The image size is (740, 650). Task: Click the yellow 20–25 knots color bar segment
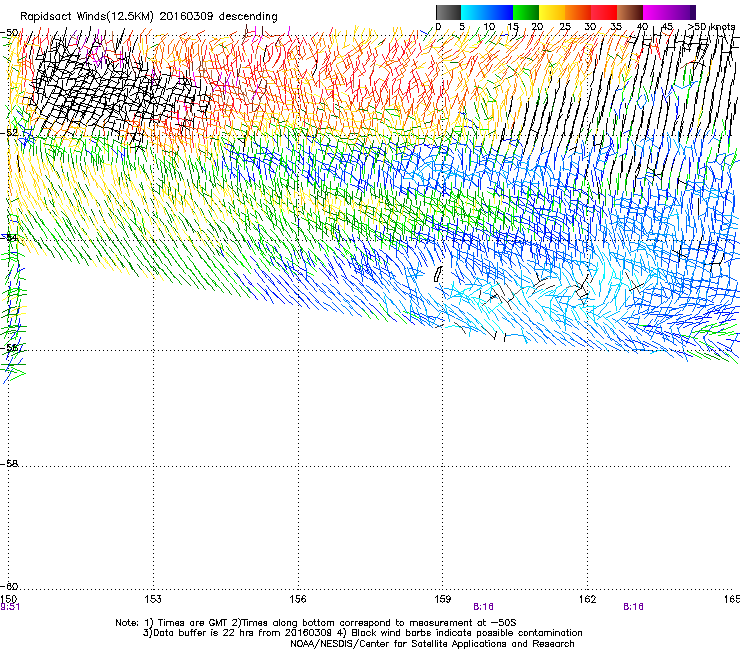[x=552, y=12]
